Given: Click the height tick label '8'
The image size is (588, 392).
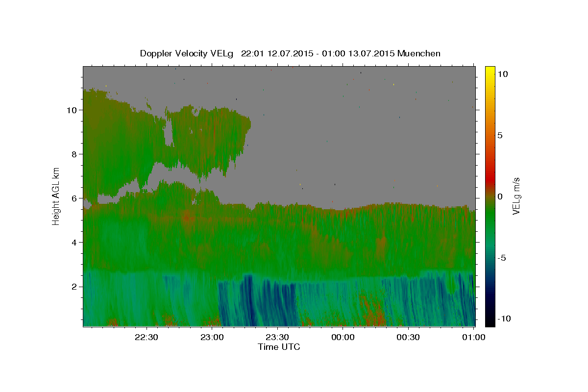Looking at the screenshot, I should pos(74,154).
